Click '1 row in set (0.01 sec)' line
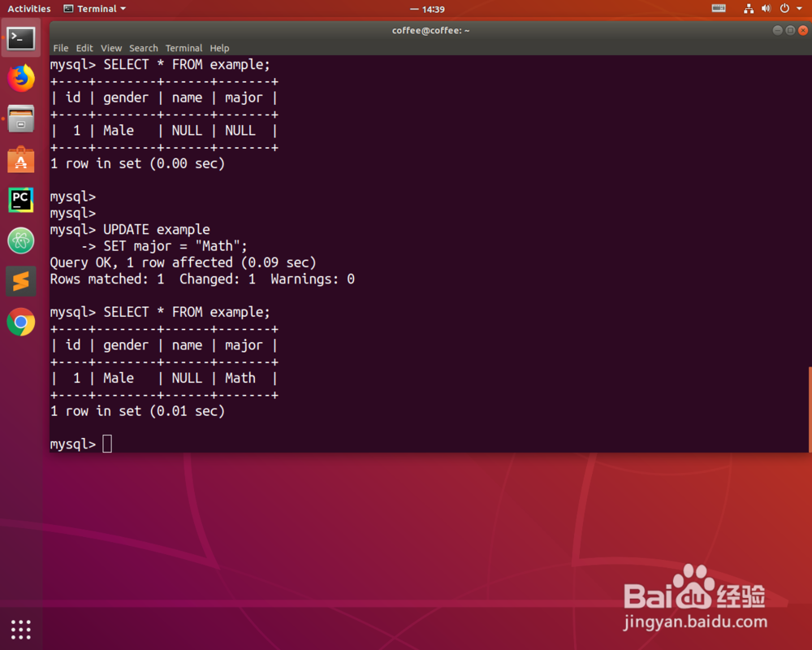Screen dimensions: 812x650 [137, 412]
